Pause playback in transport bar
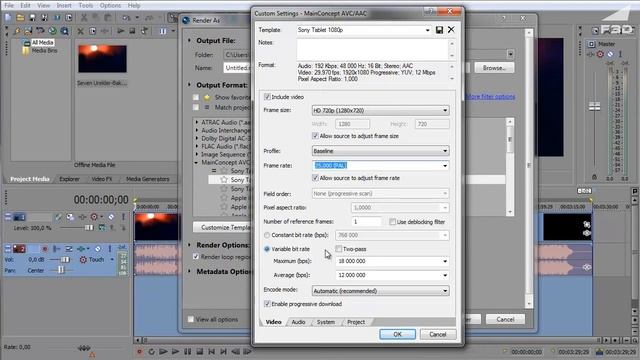The height and width of the screenshot is (360, 640). point(187,351)
